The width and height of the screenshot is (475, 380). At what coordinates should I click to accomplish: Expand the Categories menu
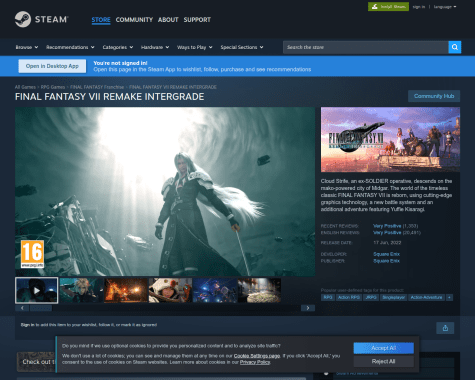[118, 47]
